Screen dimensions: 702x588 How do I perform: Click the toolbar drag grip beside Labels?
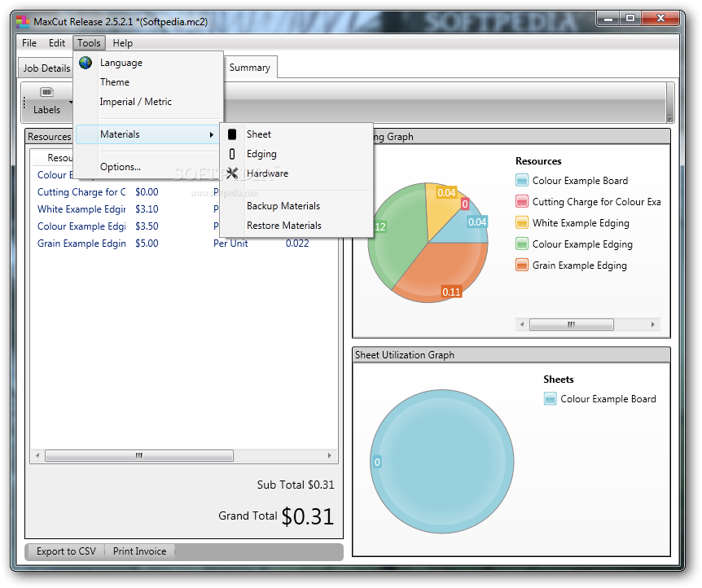pos(24,103)
